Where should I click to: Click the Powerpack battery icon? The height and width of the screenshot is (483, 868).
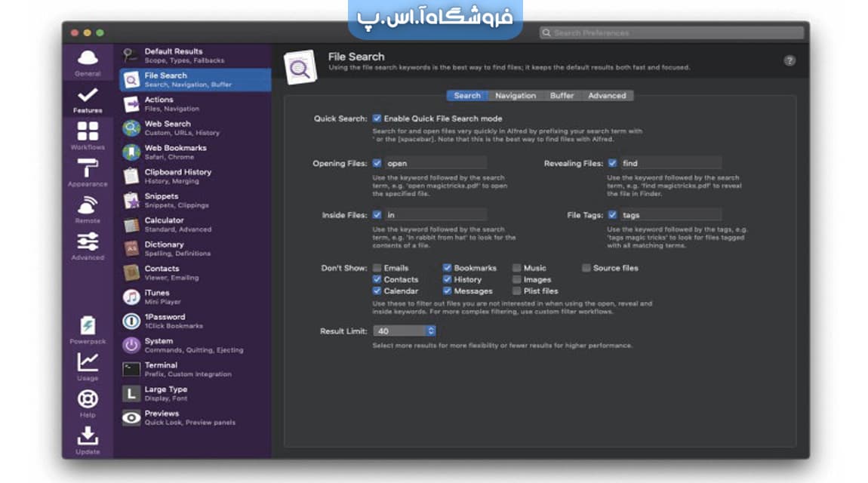click(x=88, y=326)
